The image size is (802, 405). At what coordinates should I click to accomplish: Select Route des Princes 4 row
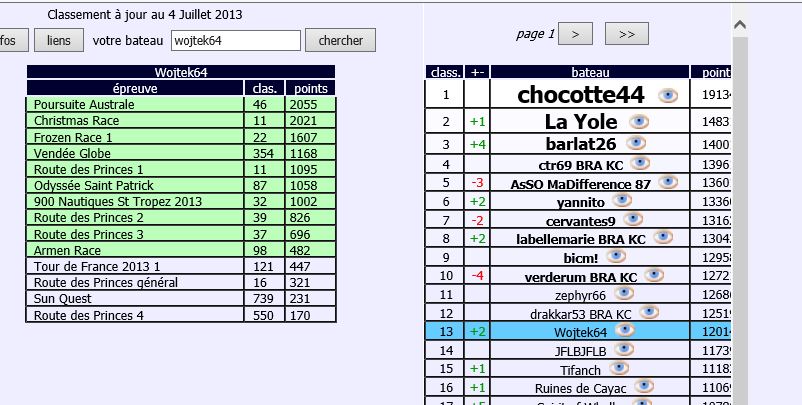click(181, 315)
